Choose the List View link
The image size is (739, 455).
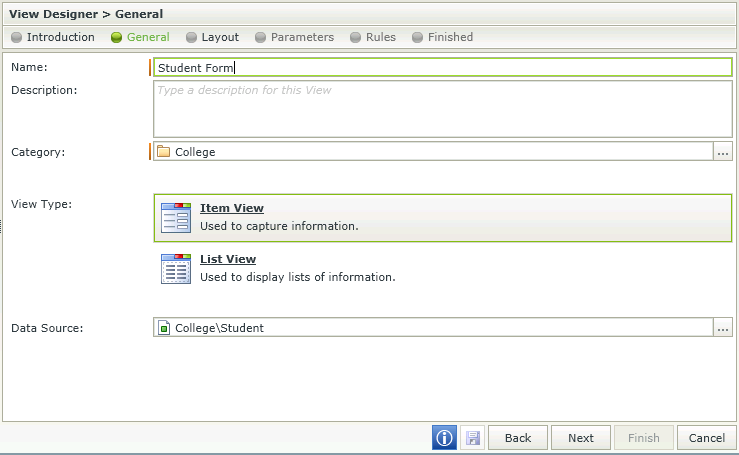[x=228, y=259]
